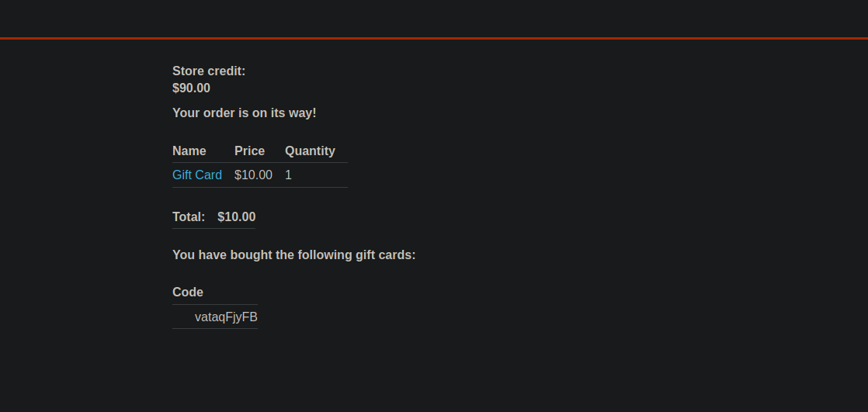
Task: Click the quantity value 1 in the table
Action: coord(288,175)
